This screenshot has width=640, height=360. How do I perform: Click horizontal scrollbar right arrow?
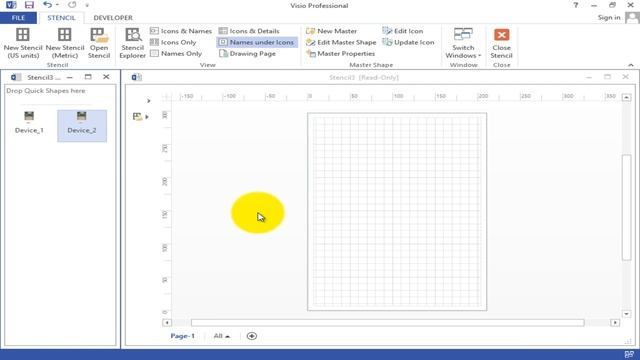tap(615, 322)
